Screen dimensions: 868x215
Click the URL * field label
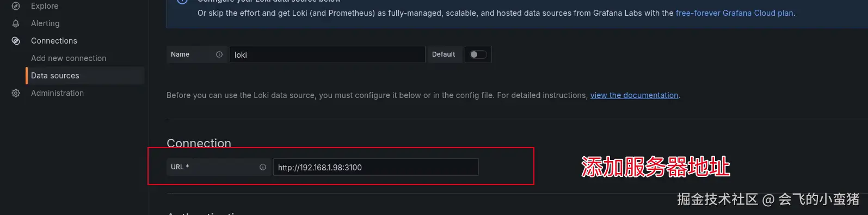click(180, 167)
